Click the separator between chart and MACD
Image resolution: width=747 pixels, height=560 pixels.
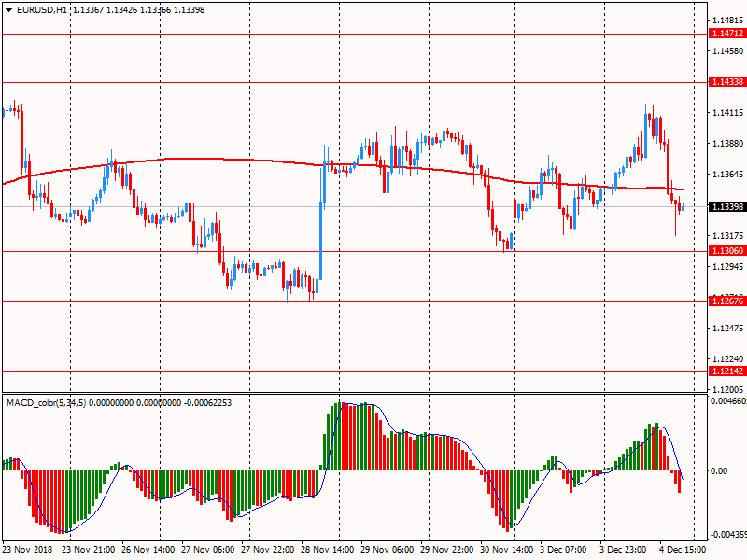(373, 393)
